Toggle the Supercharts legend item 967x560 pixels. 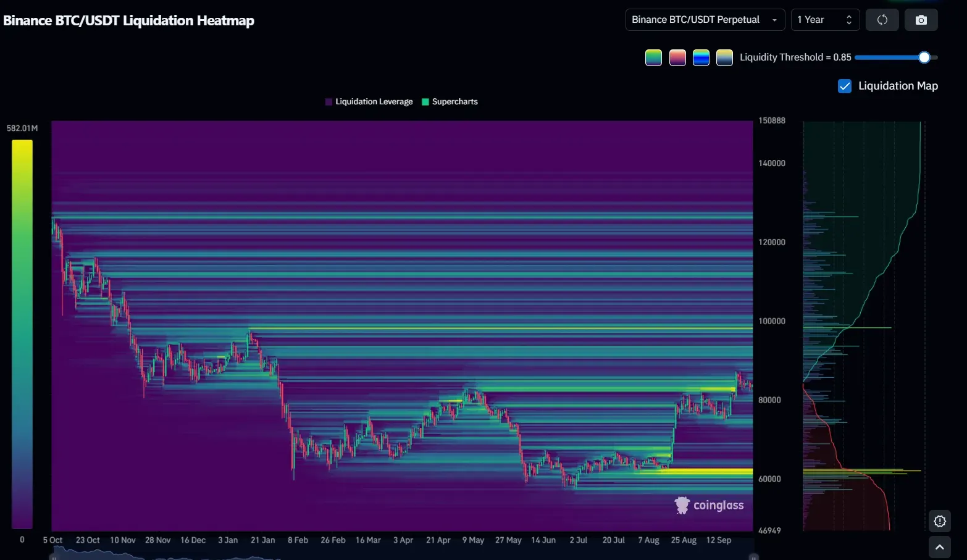[450, 102]
